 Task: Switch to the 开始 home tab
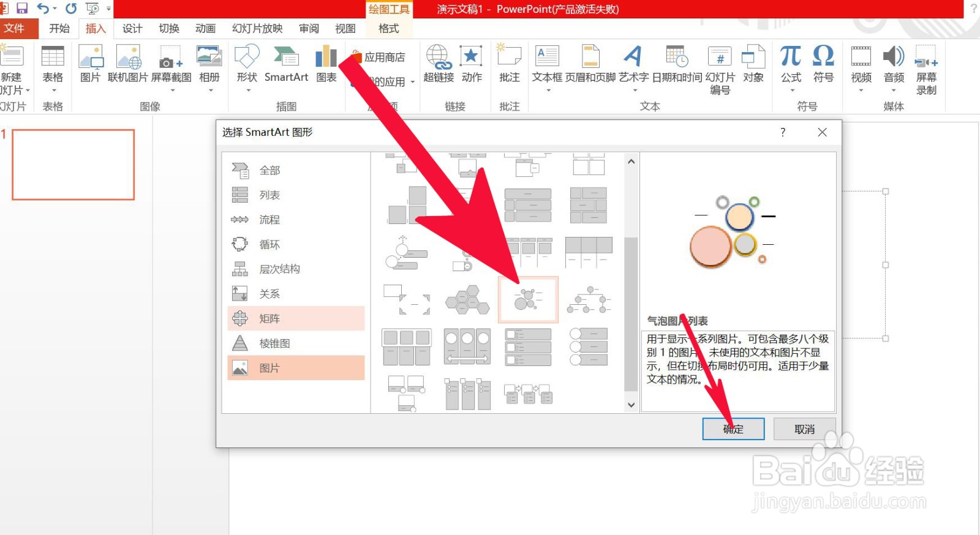tap(59, 28)
